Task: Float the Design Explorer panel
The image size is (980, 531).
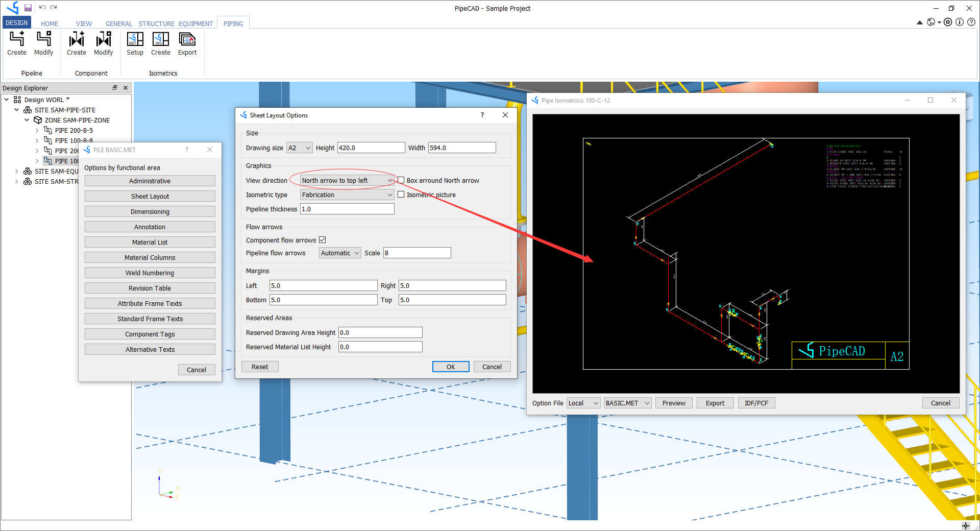Action: pyautogui.click(x=115, y=88)
